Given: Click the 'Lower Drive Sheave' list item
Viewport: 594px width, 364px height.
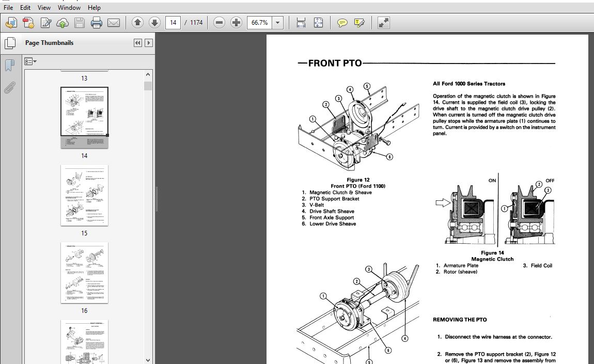Looking at the screenshot, I should tap(333, 224).
